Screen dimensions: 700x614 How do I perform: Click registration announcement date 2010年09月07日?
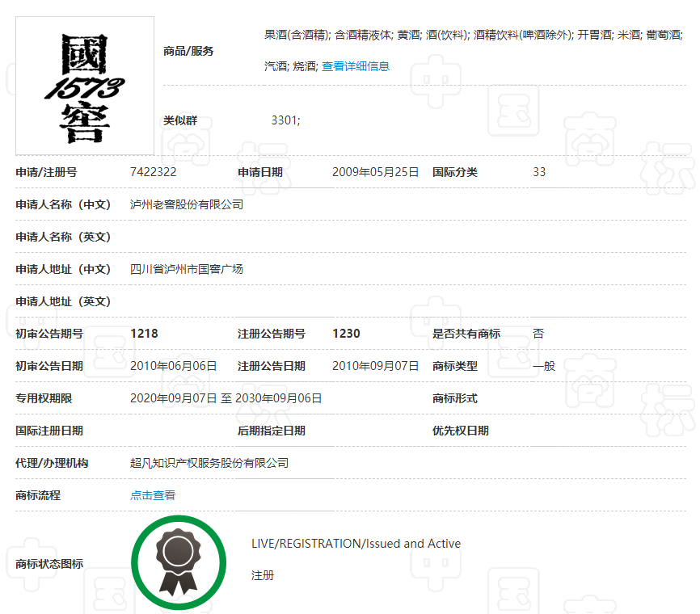tap(376, 366)
